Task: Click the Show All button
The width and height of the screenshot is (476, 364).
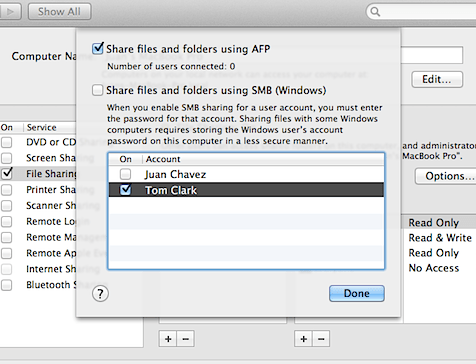Action: 59,12
